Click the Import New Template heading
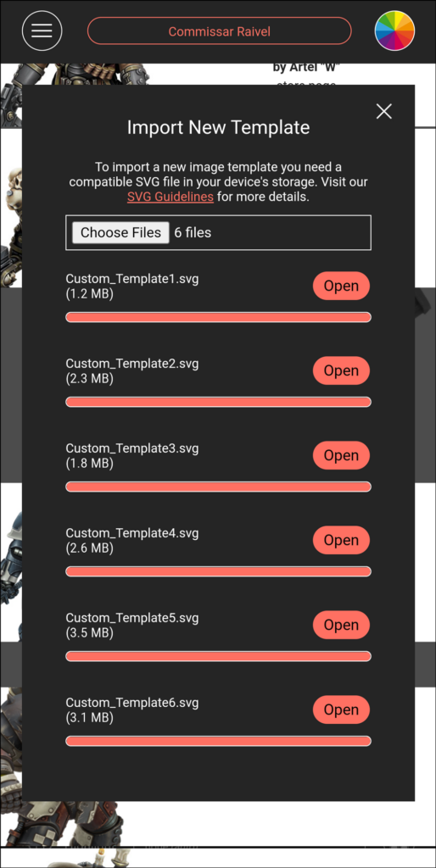 [218, 127]
